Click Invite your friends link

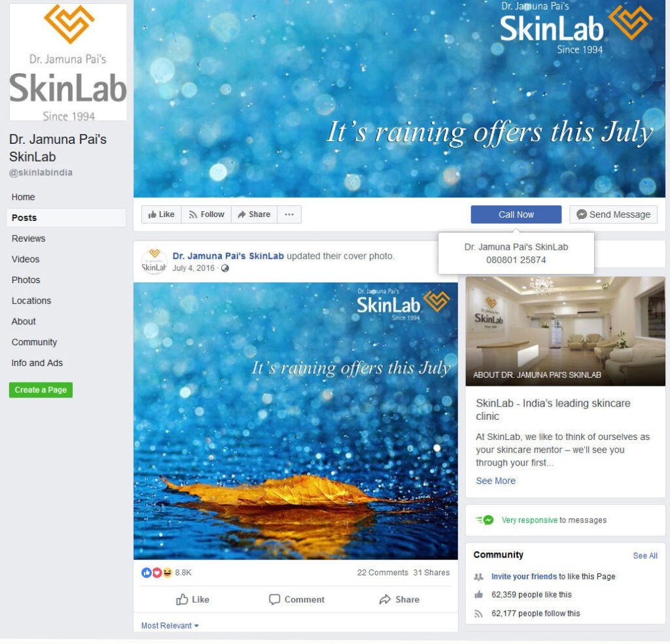click(524, 577)
